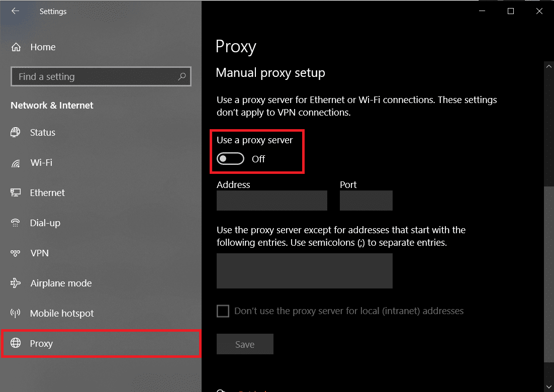Open Airplane mode settings icon
Viewport: 554px width, 392px height.
tap(17, 283)
